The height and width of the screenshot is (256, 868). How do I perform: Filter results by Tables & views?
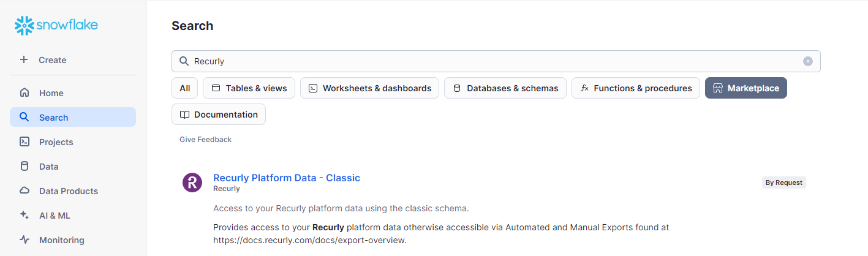(x=249, y=88)
